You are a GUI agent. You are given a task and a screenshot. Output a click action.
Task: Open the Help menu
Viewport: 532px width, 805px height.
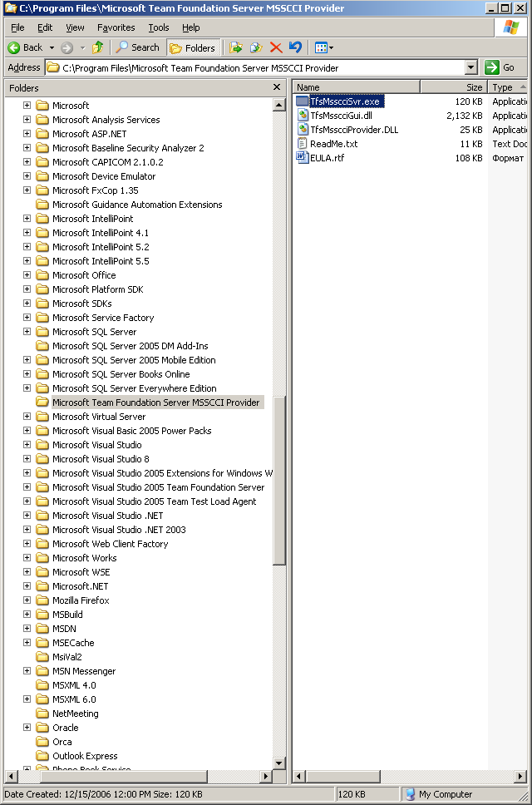[191, 27]
